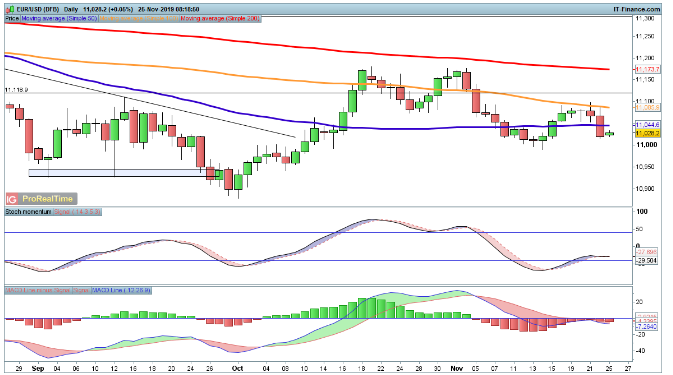This screenshot has width=673, height=375.
Task: Select the Moving average (Simple 100) legend tab
Action: click(139, 19)
